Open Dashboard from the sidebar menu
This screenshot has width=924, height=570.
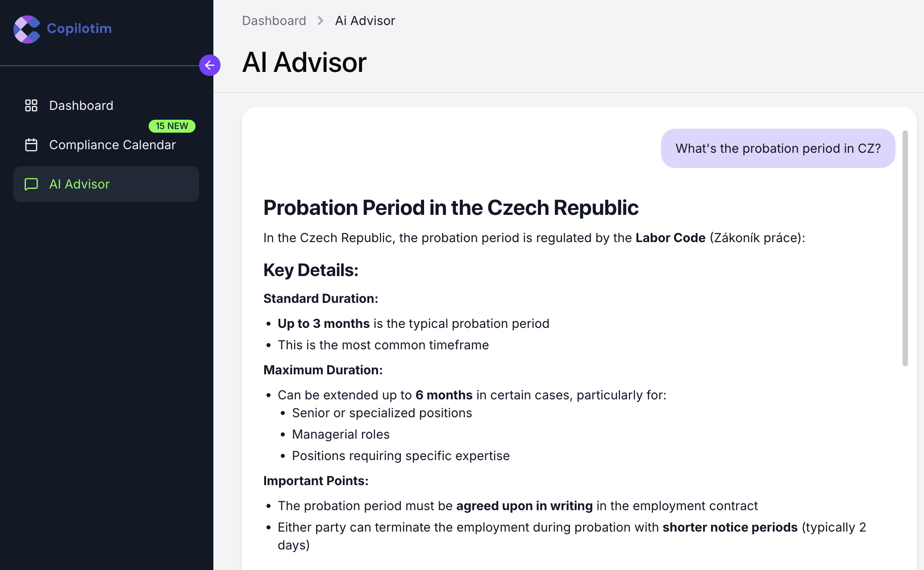click(x=81, y=105)
